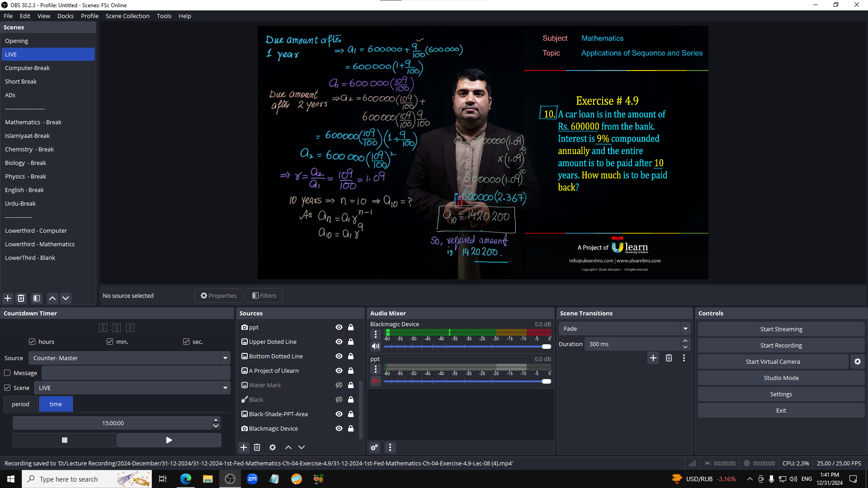The height and width of the screenshot is (488, 868).
Task: Adjust ppt volume slider
Action: [467, 381]
